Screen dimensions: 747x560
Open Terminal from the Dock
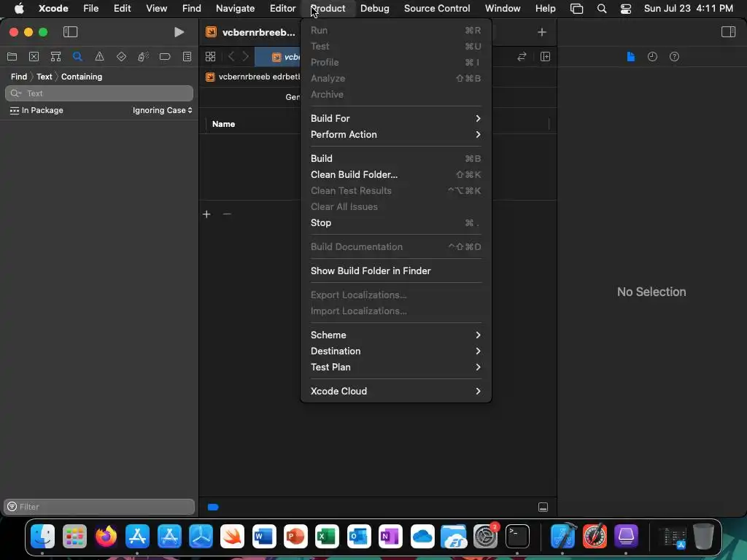point(517,537)
